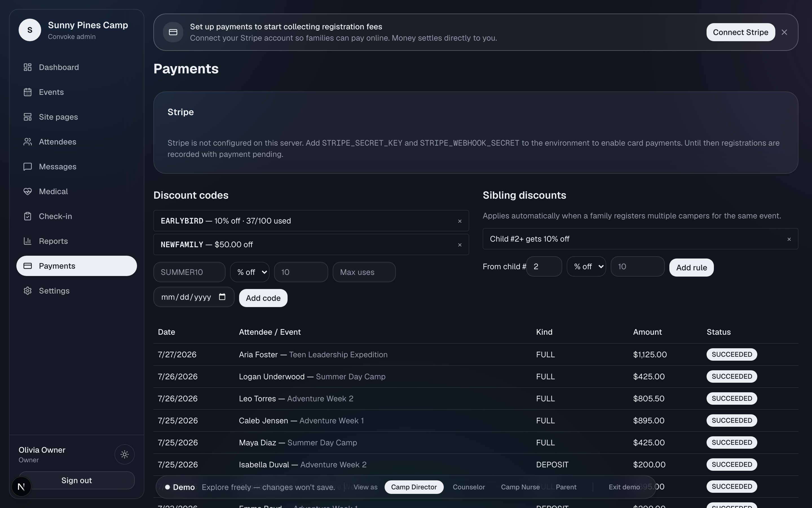Click the Sign out button
The height and width of the screenshot is (508, 812).
[x=76, y=480]
